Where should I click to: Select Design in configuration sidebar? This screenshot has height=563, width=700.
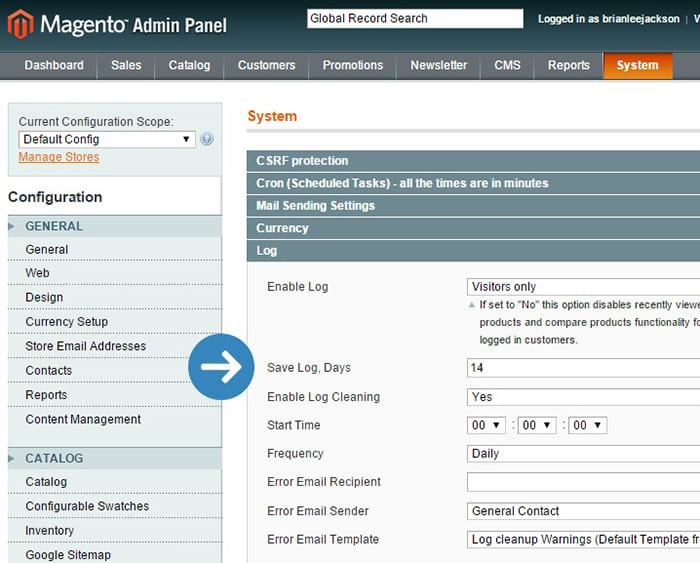115,297
